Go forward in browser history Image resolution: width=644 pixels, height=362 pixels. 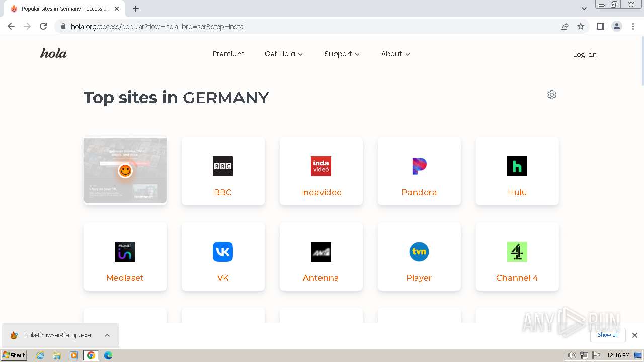pos(27,26)
